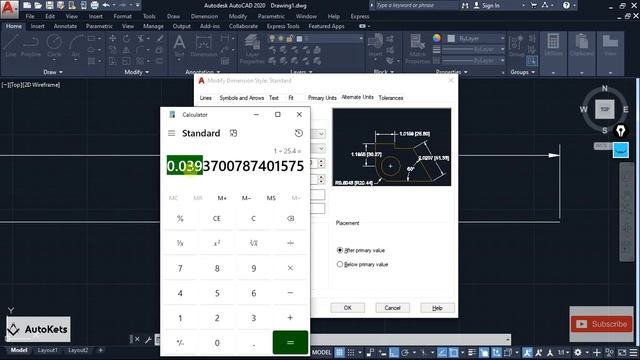Select the Arc tool in the Draw panel
Viewport: 640px width, 360px height.
point(76,46)
